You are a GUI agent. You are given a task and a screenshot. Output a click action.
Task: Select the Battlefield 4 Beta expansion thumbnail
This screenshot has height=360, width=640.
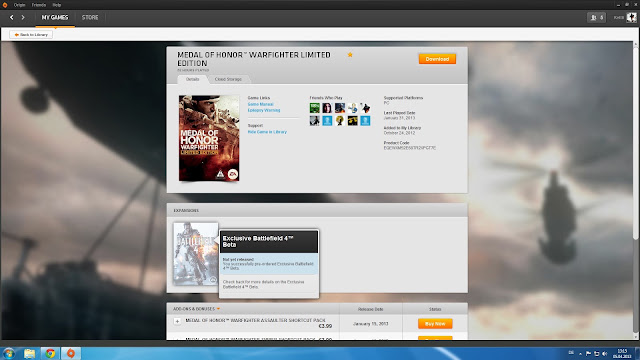coord(196,253)
